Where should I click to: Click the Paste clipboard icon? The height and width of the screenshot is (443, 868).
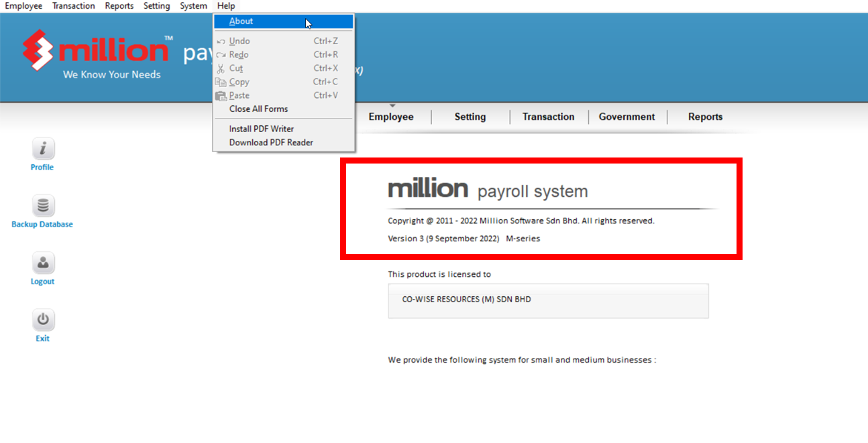221,95
